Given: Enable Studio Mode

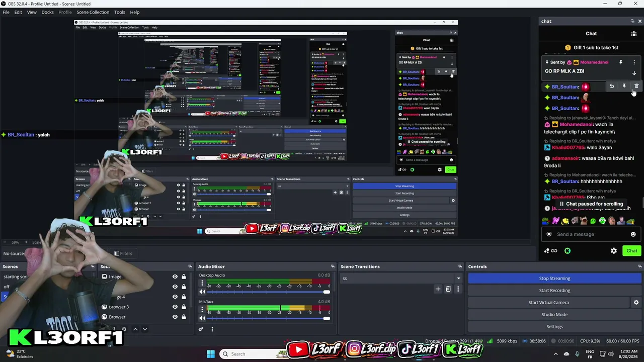Looking at the screenshot, I should tap(554, 315).
